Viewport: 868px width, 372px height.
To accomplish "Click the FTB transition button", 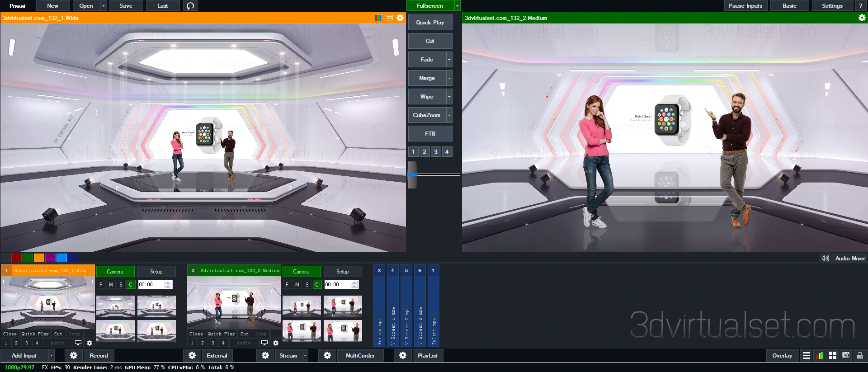I will tap(430, 134).
